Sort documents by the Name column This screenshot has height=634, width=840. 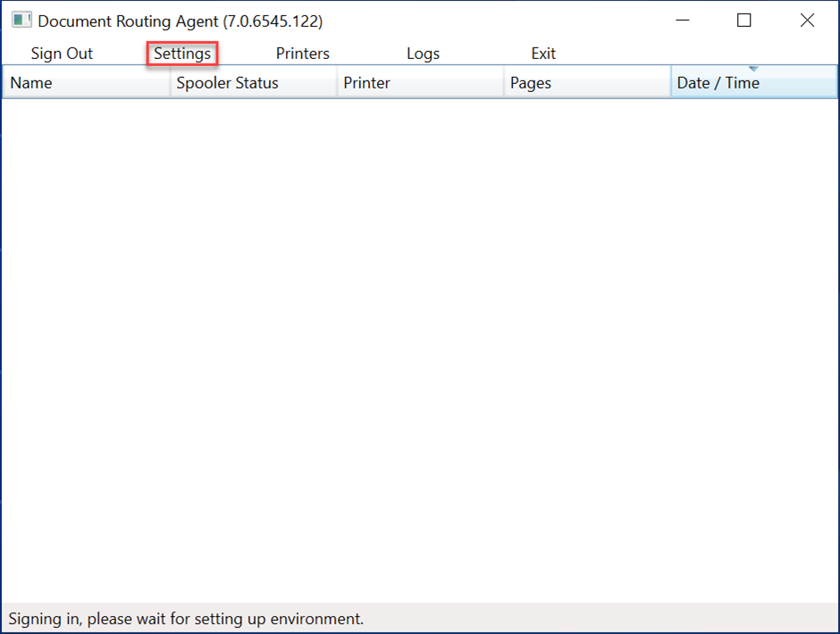click(x=85, y=82)
